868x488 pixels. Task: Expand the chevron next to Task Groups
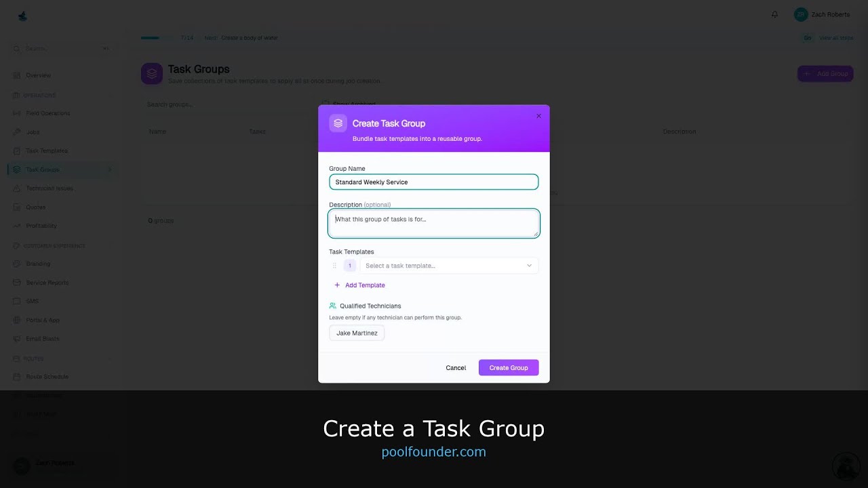110,169
